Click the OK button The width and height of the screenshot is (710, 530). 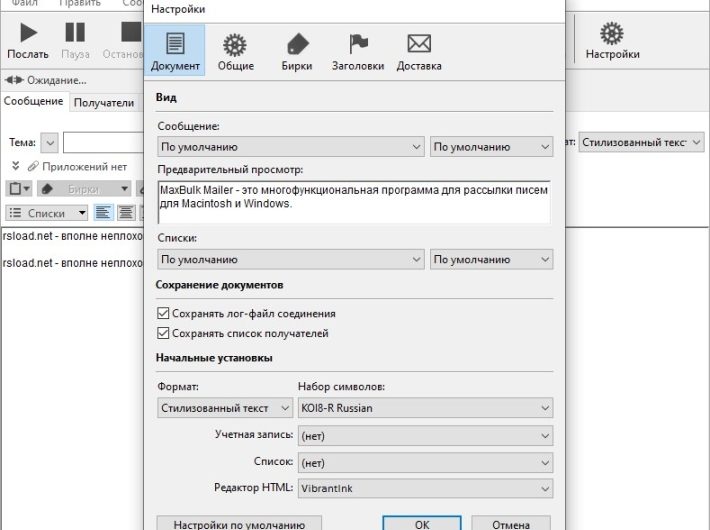[x=422, y=523]
